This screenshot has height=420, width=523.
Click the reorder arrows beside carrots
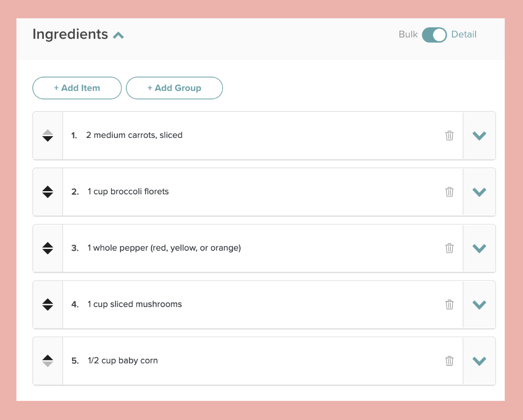(x=47, y=135)
